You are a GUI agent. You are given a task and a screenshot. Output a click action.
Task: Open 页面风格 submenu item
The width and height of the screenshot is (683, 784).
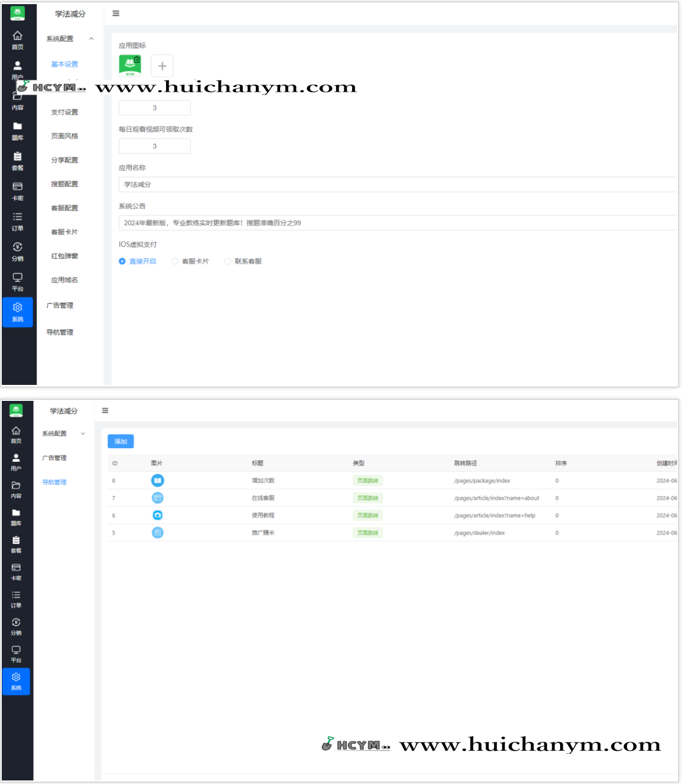[64, 136]
